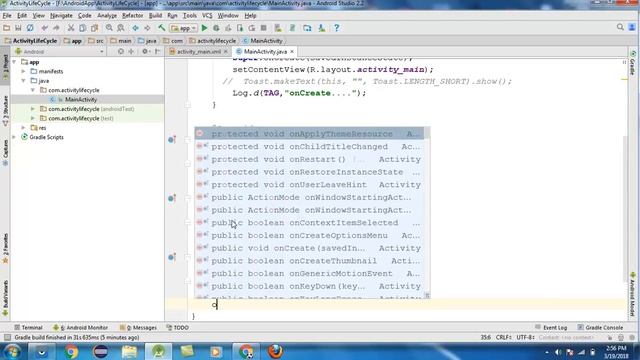Image resolution: width=640 pixels, height=360 pixels.
Task: Expand com.activitylifecycle (test) node
Action: pyautogui.click(x=33, y=118)
